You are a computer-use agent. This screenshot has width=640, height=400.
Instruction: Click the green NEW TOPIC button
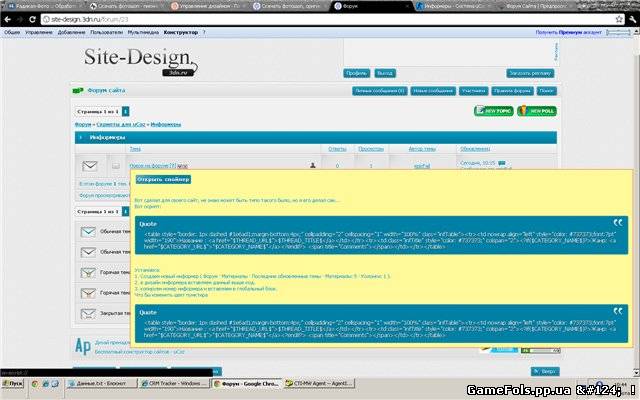click(x=493, y=111)
